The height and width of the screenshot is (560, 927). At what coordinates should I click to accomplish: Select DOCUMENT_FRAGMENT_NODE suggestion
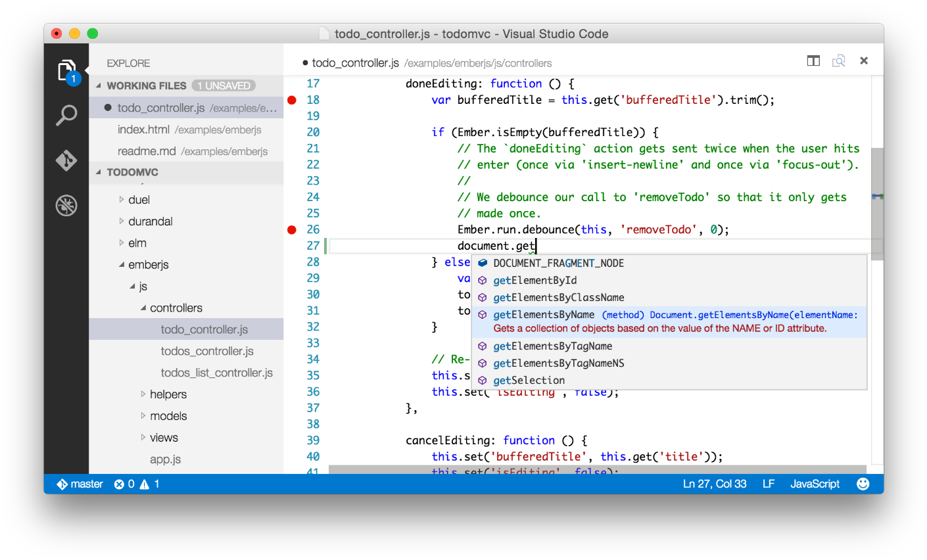669,263
